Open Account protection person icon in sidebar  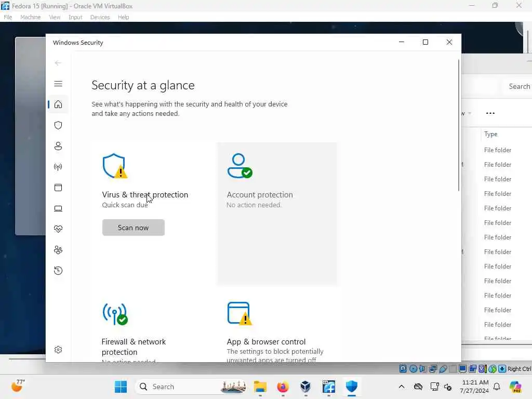click(x=58, y=146)
